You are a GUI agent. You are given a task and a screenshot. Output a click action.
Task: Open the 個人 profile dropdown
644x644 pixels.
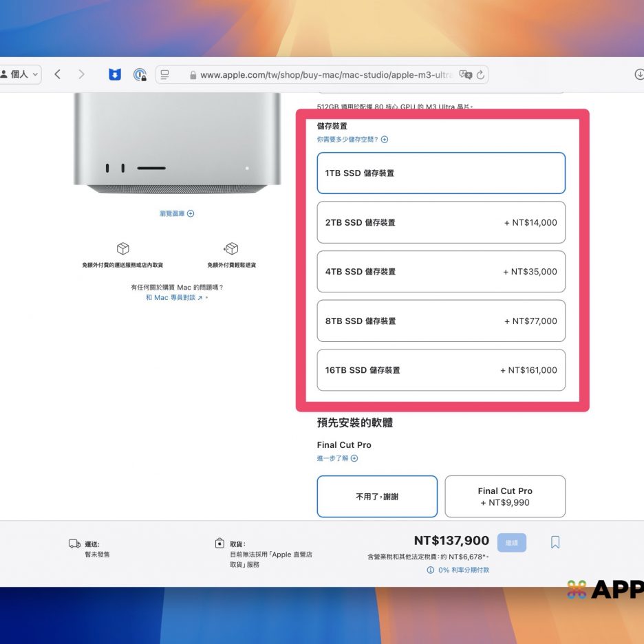[21, 74]
